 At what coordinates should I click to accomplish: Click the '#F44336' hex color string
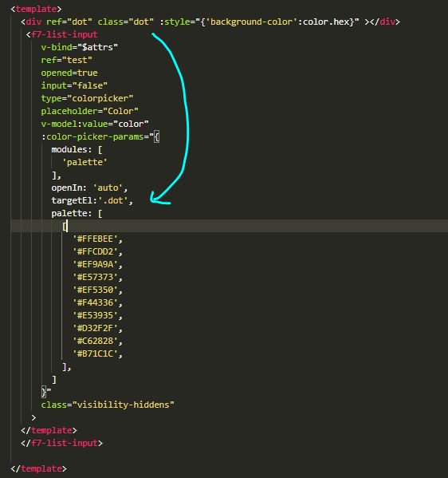coord(95,302)
